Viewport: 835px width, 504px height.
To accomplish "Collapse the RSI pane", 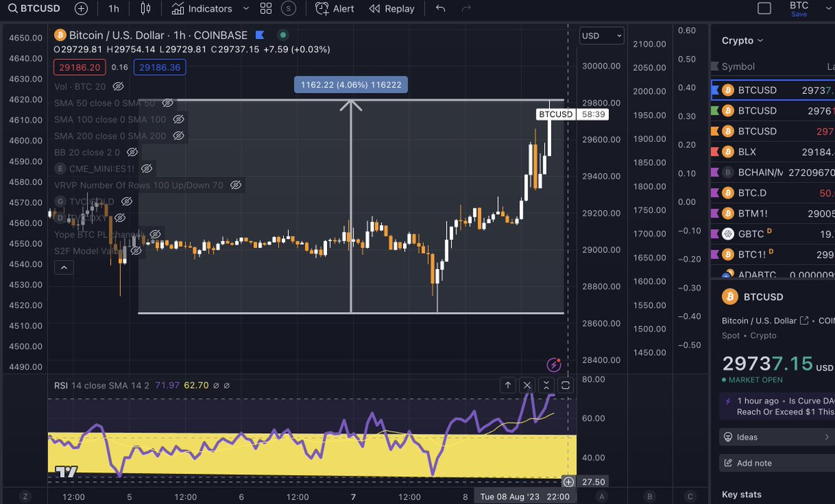I will [x=546, y=385].
